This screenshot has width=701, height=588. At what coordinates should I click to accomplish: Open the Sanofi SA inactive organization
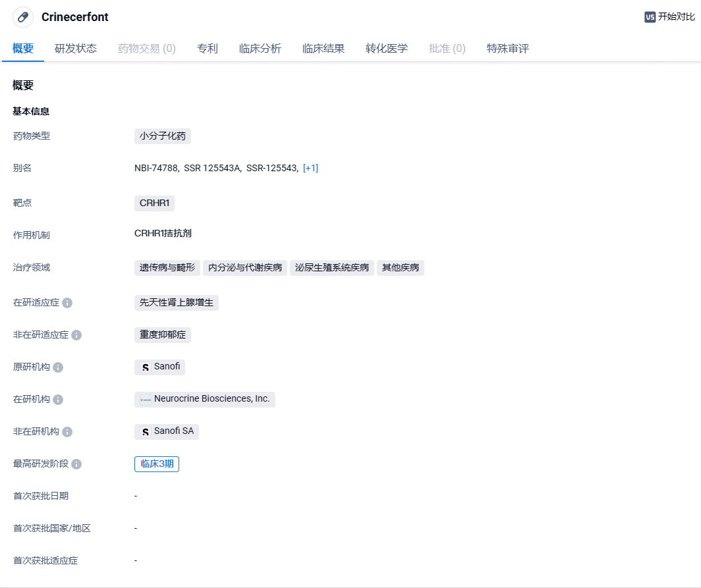[167, 432]
